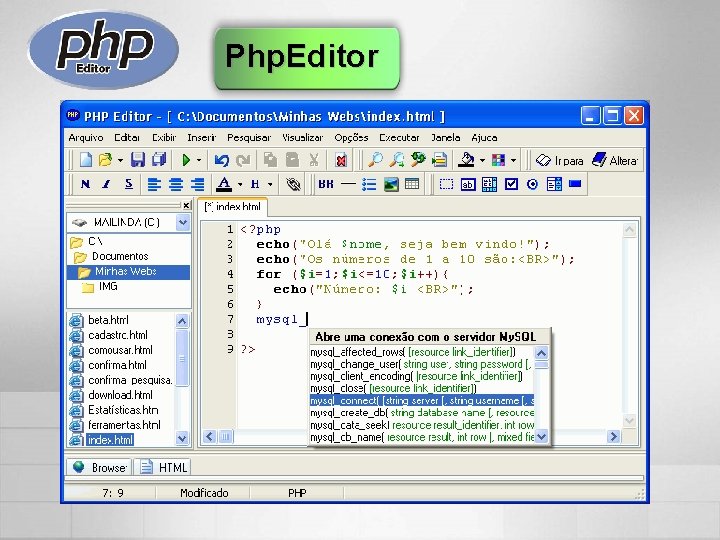Select download.html in the file list
The width and height of the screenshot is (720, 540).
click(x=120, y=395)
